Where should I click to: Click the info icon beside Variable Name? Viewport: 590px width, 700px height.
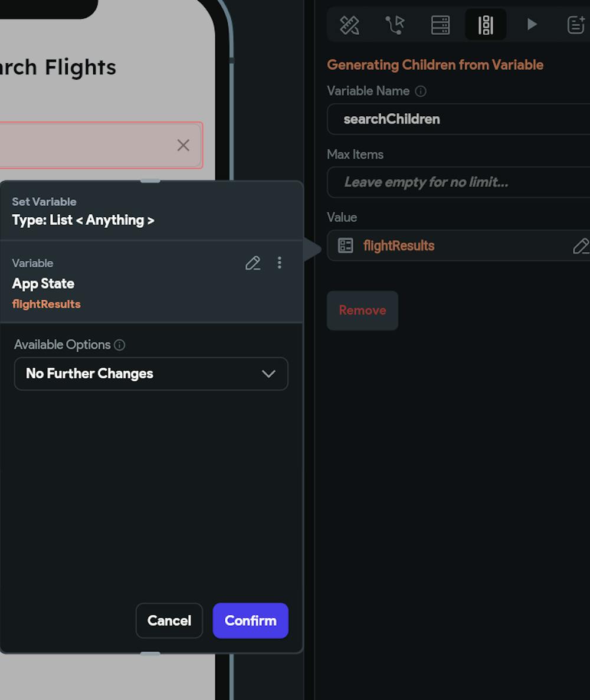click(x=421, y=91)
